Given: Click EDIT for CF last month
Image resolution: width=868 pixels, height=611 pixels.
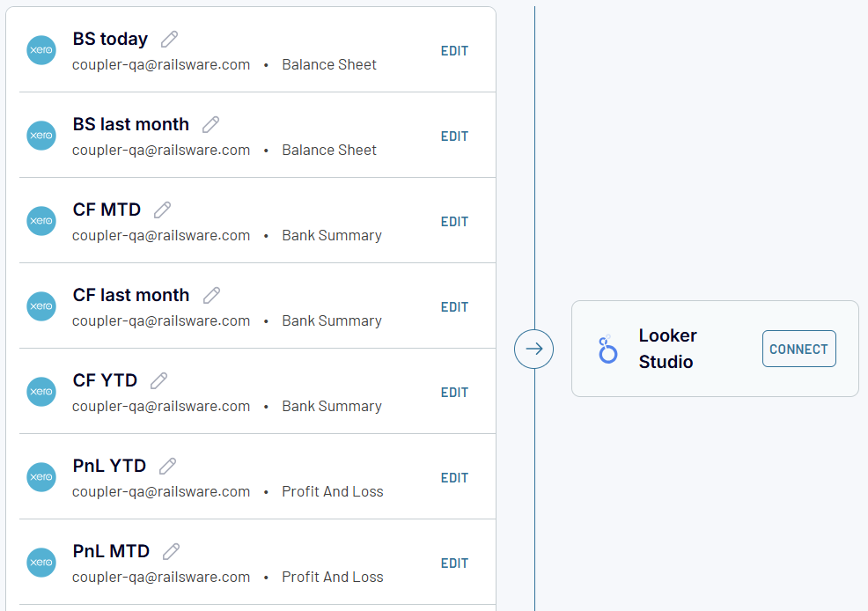Looking at the screenshot, I should pos(454,307).
